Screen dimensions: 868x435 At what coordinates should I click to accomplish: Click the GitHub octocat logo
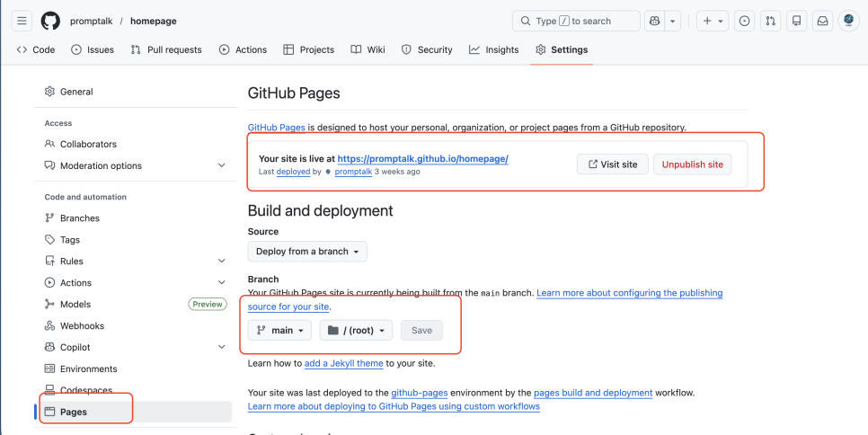click(x=50, y=21)
